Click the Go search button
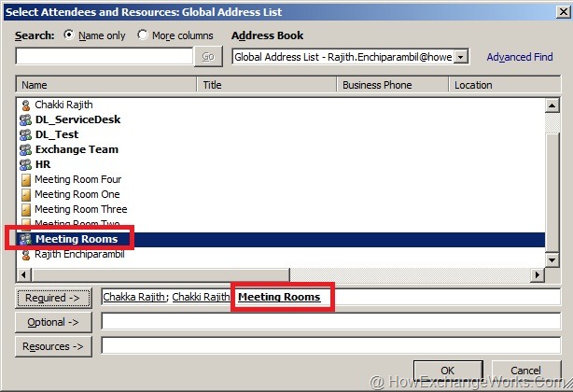 point(208,57)
